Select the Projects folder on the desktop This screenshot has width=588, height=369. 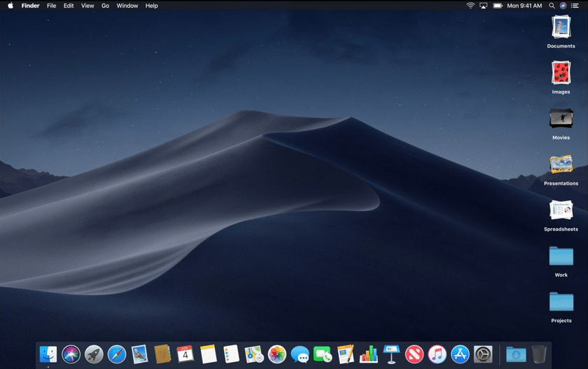(x=561, y=302)
